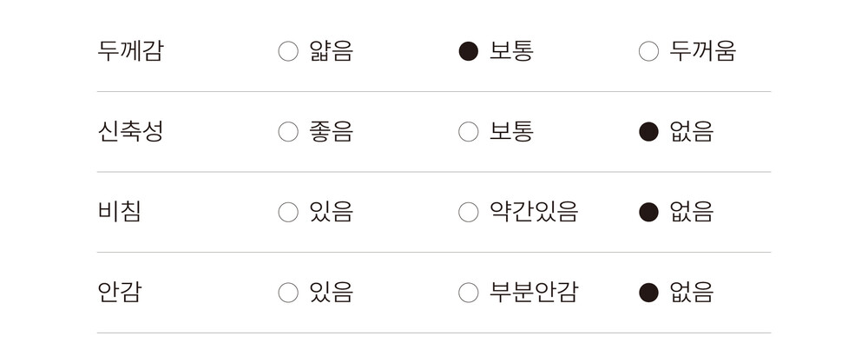Pick the 보통 radio circle in 신축성 row

[x=469, y=132]
